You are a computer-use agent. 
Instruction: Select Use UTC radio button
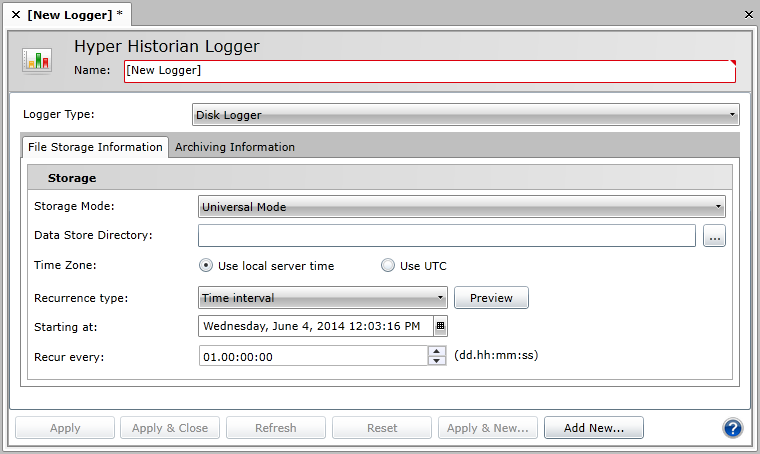388,266
